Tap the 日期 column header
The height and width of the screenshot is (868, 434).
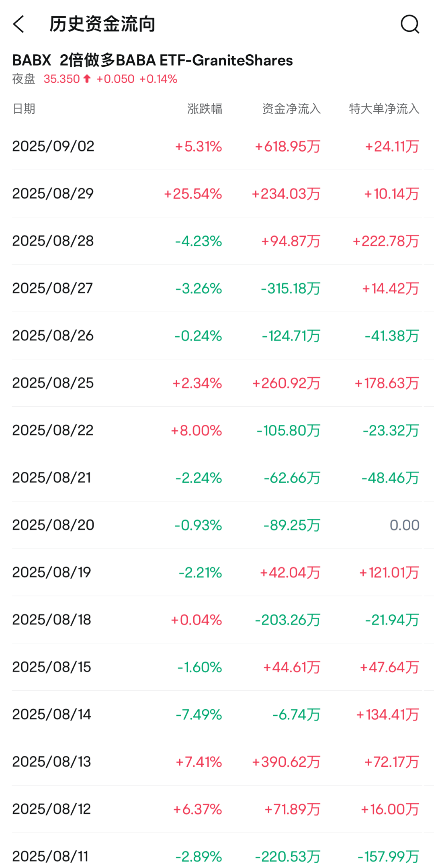(26, 108)
